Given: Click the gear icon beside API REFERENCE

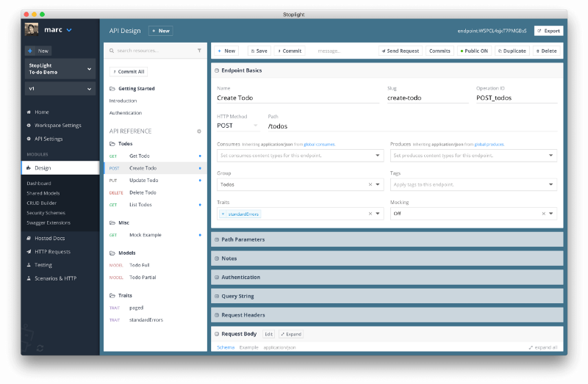Looking at the screenshot, I should 198,131.
